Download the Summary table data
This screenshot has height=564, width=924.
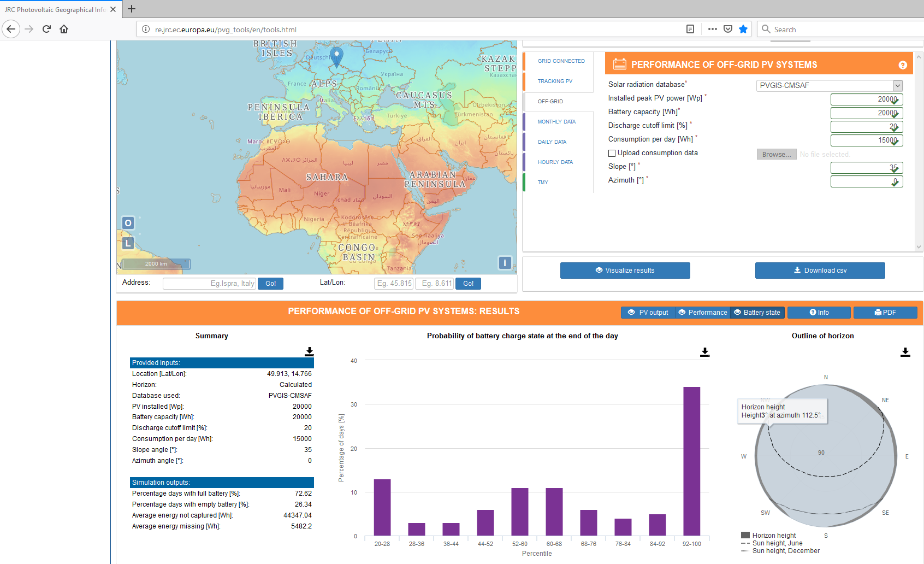[x=309, y=351]
